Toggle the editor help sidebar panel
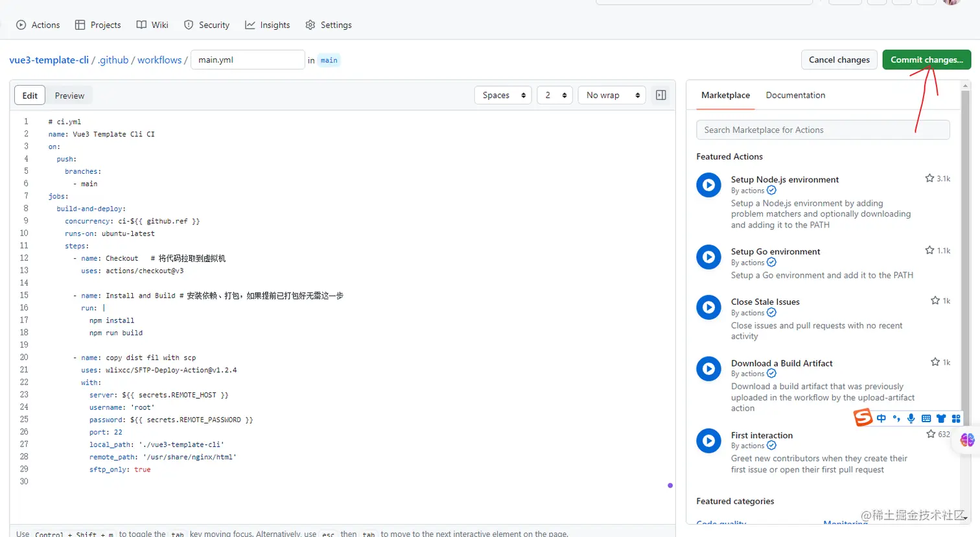Image resolution: width=980 pixels, height=537 pixels. (x=661, y=95)
